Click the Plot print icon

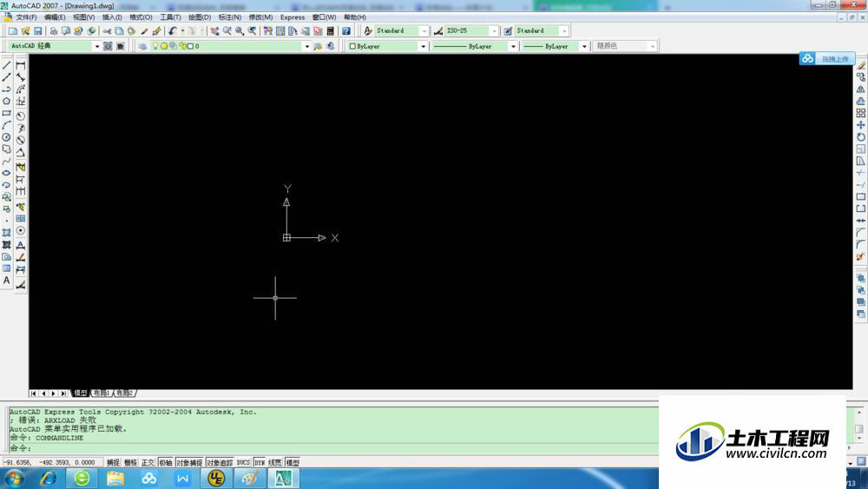54,31
